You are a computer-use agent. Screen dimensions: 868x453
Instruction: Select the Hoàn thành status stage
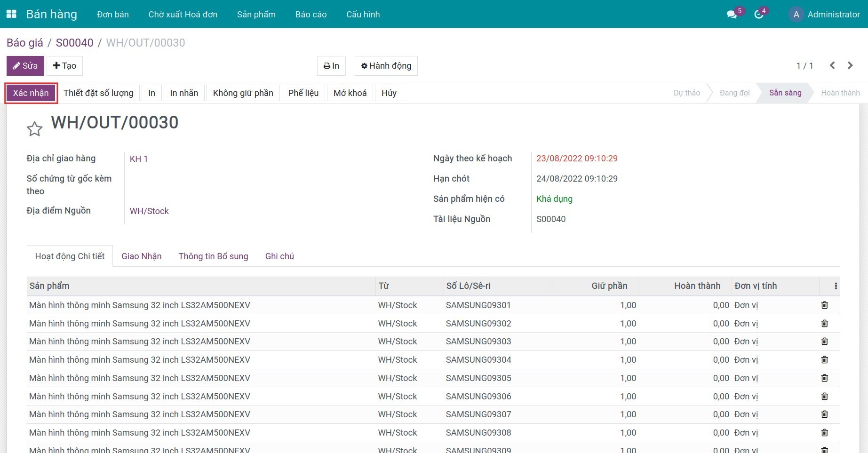[840, 93]
